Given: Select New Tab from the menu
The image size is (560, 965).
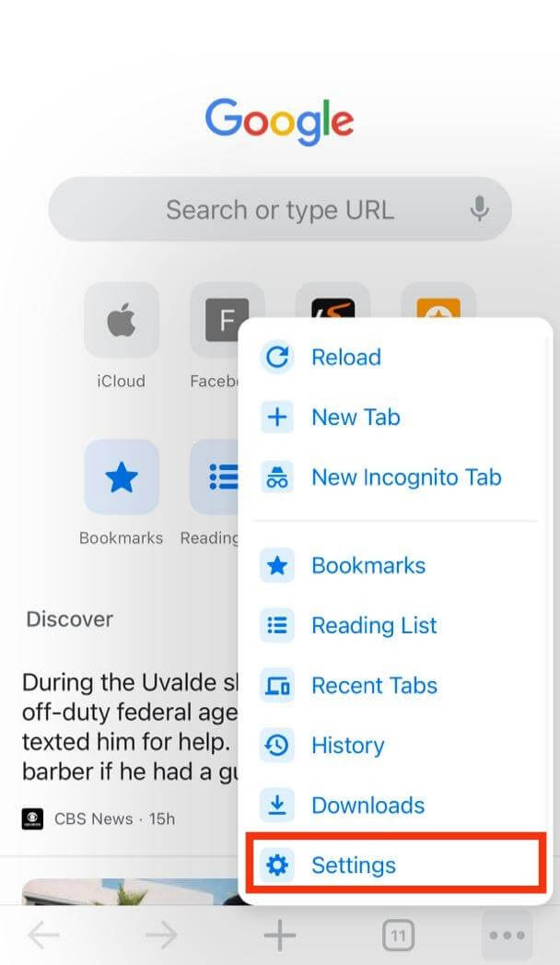Looking at the screenshot, I should coord(356,417).
